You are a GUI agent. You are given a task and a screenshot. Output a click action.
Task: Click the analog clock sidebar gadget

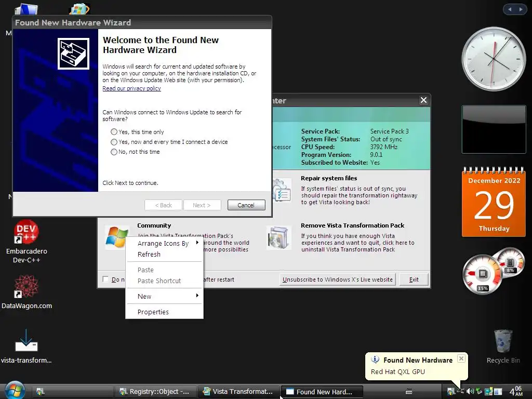click(494, 59)
